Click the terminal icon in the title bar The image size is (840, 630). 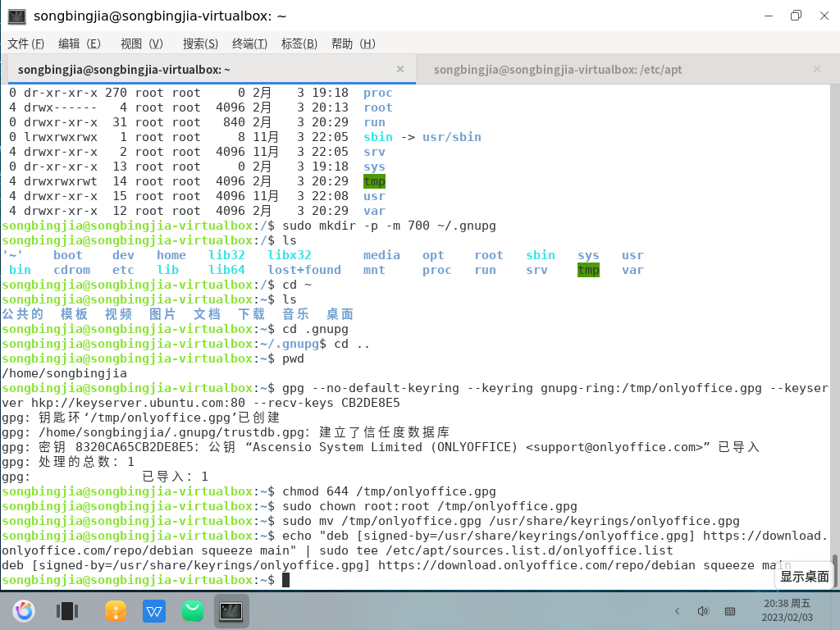pyautogui.click(x=16, y=16)
